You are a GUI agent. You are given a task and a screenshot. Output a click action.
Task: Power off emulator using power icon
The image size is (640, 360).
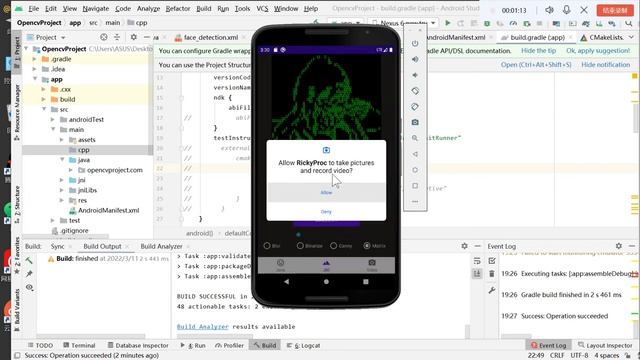415,43
